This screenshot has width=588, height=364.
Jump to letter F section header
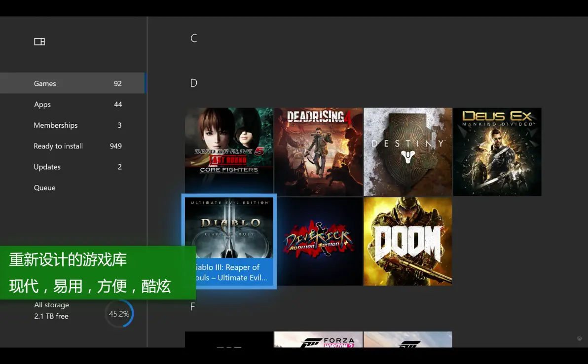pyautogui.click(x=193, y=307)
